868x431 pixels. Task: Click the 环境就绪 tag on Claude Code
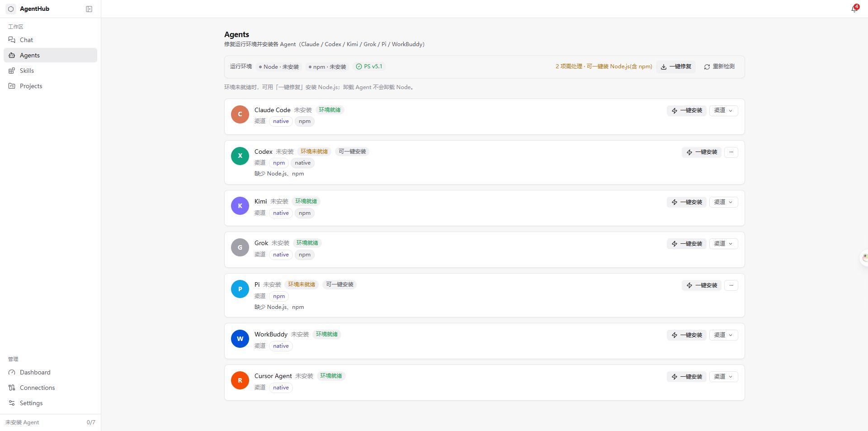click(x=330, y=110)
